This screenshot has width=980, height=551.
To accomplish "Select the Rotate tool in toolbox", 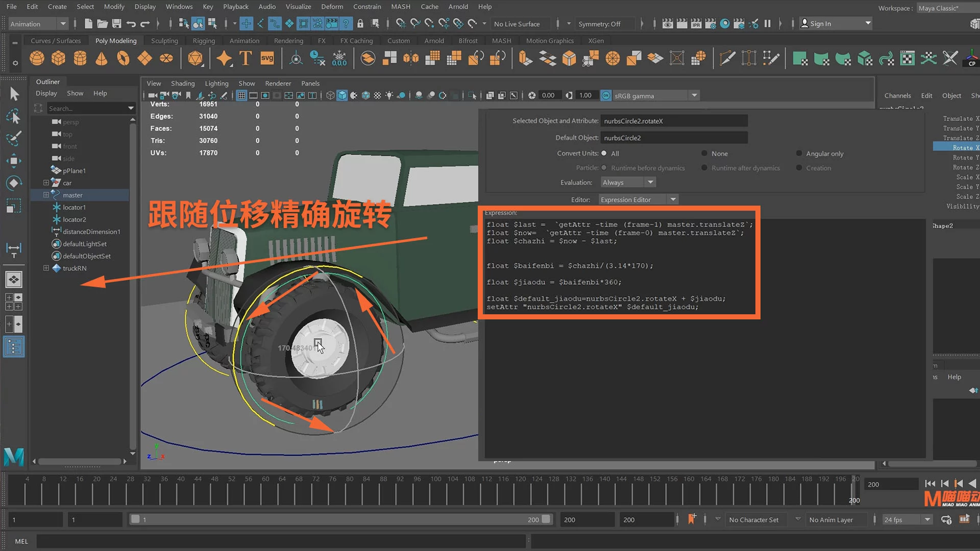I will [x=14, y=183].
